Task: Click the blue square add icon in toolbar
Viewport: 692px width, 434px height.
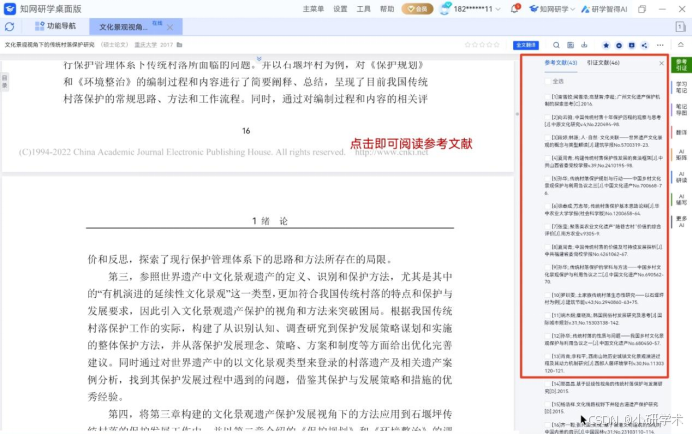Action: point(632,45)
